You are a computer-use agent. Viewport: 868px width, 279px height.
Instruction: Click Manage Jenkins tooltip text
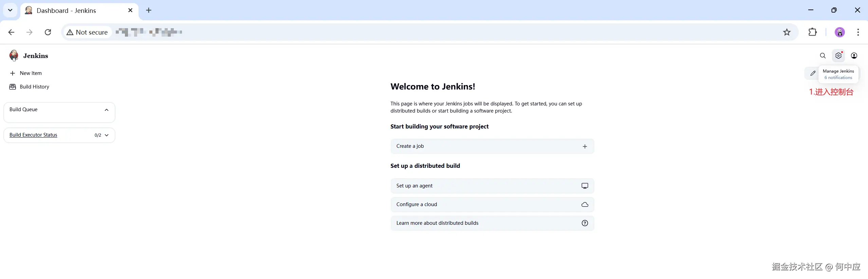(838, 71)
